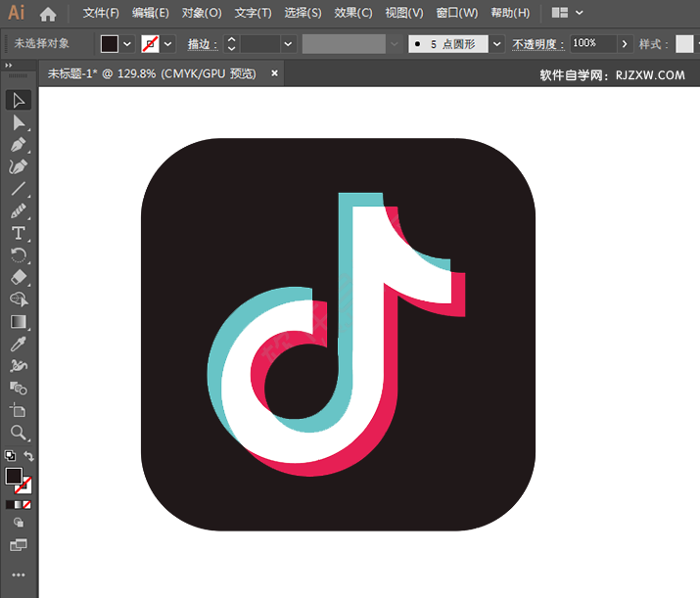Screen dimensions: 700x598
Task: Click toolbar stroke none swatch
Action: point(24,486)
